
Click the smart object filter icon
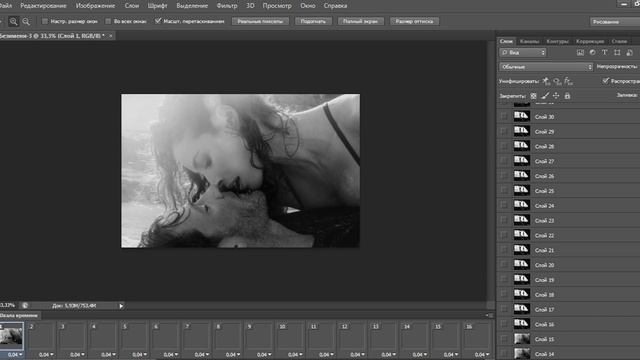[629, 53]
